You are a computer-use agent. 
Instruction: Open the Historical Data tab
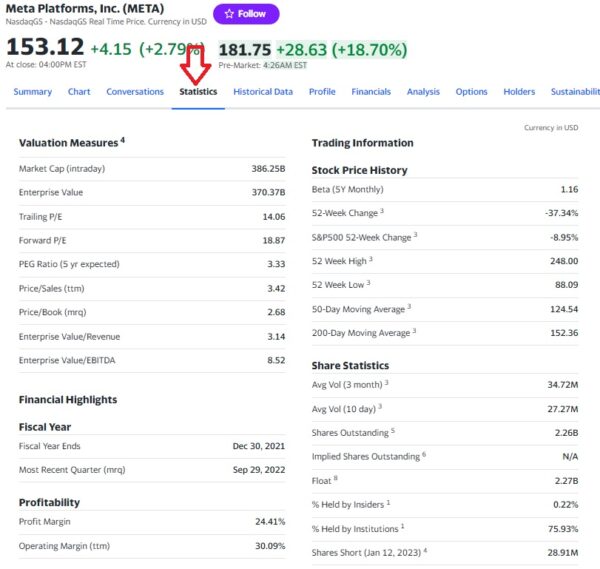click(263, 92)
